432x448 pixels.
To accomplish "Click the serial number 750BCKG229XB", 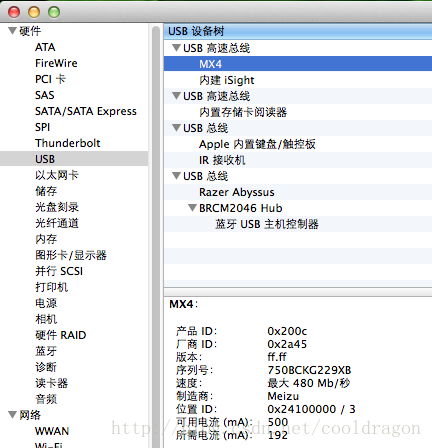I will coord(309,370).
